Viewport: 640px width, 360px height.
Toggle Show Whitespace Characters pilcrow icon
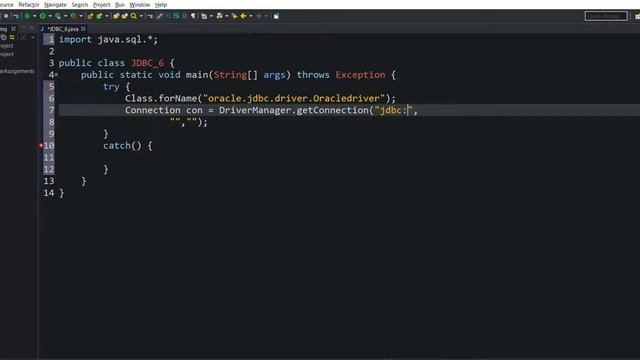coord(193,16)
